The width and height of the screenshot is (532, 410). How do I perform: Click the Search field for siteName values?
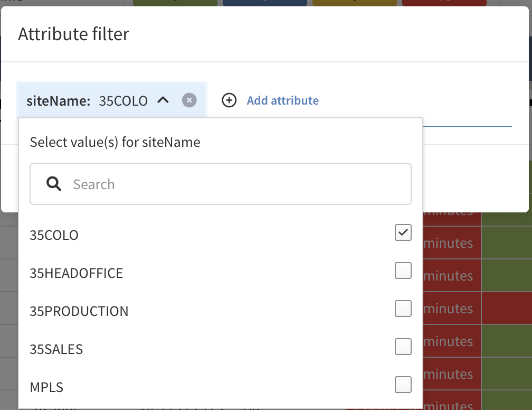click(221, 184)
